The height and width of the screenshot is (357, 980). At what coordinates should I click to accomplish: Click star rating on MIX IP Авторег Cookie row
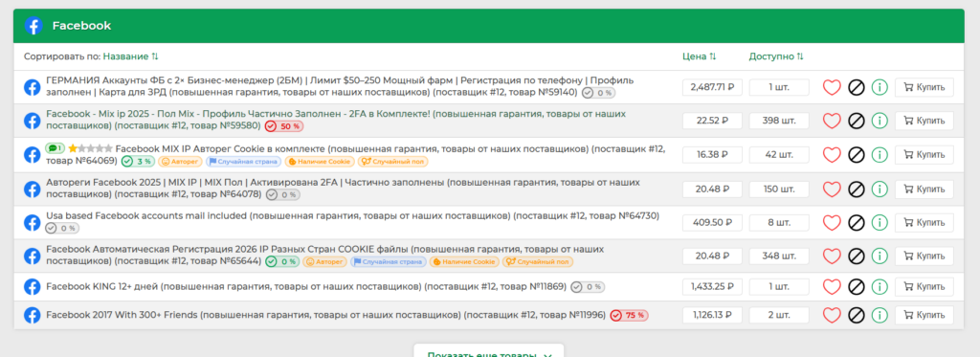pos(91,148)
